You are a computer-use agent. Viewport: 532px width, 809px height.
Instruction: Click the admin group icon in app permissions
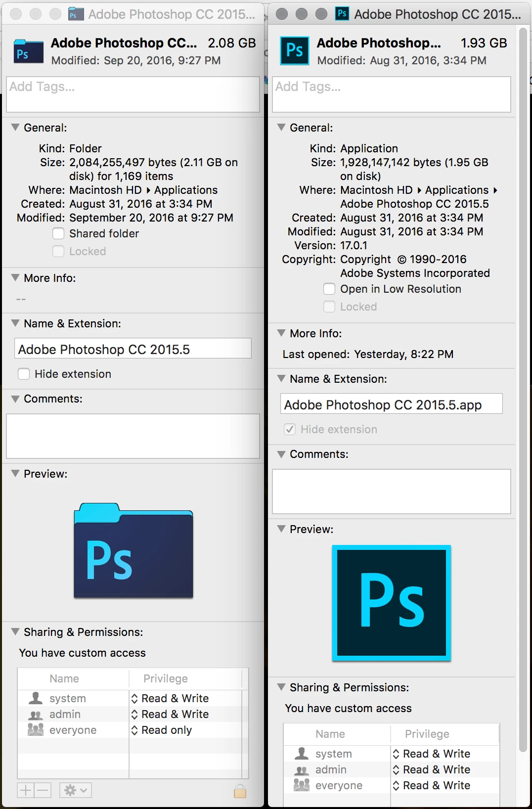(x=302, y=770)
